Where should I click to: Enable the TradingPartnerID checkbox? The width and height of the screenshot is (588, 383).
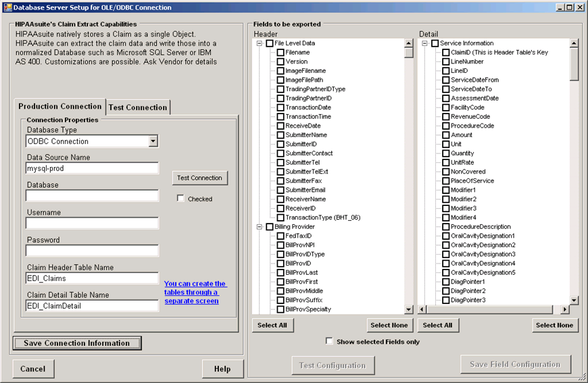pyautogui.click(x=280, y=98)
